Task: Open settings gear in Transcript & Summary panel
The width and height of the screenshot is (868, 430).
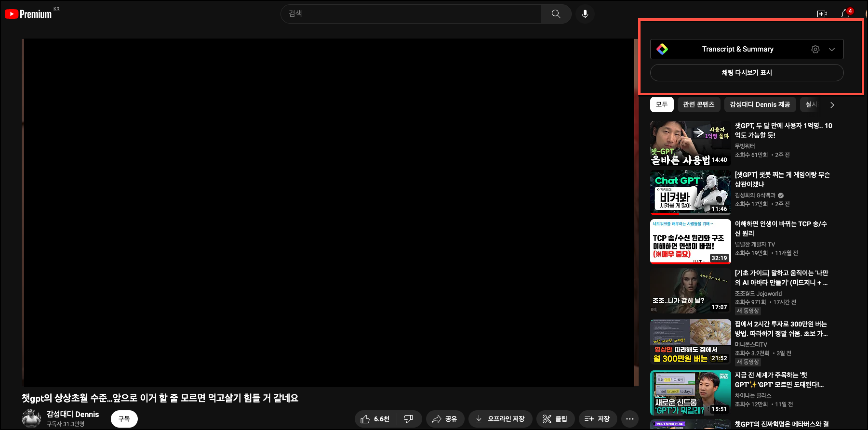Action: pos(815,49)
